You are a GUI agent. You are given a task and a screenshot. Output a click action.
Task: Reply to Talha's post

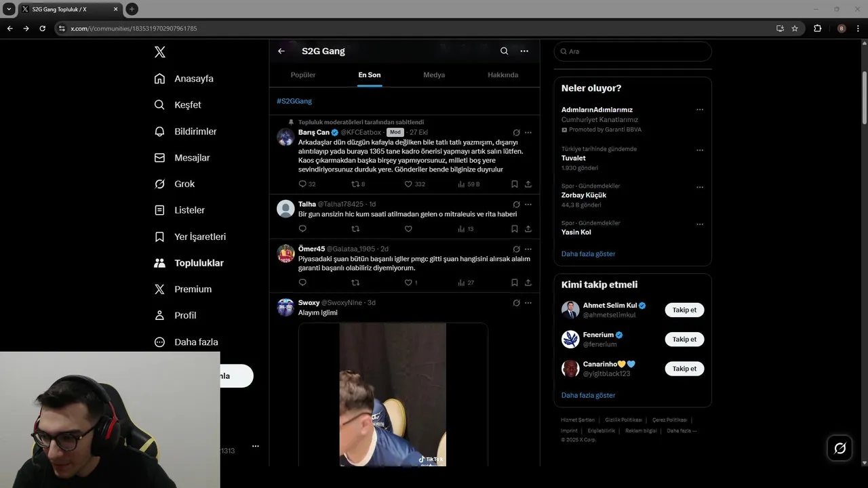point(302,228)
